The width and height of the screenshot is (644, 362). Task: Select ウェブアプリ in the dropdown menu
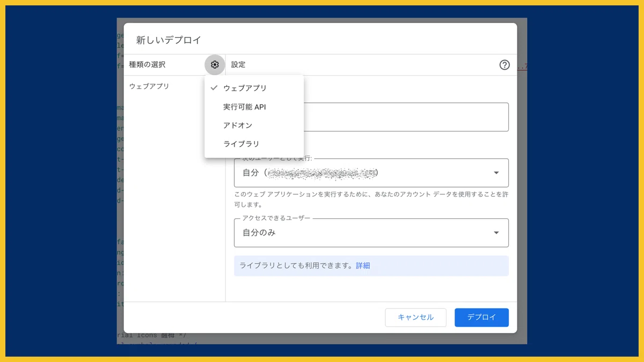point(254,88)
